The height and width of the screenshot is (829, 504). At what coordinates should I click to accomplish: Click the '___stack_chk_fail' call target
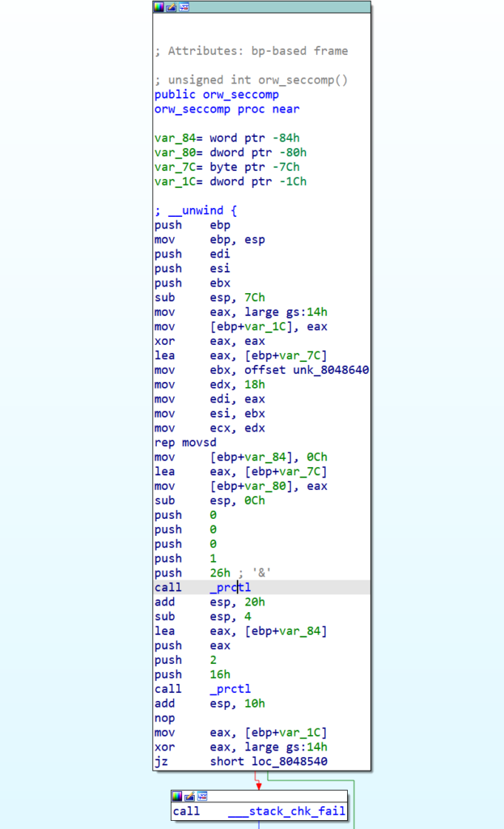click(287, 811)
